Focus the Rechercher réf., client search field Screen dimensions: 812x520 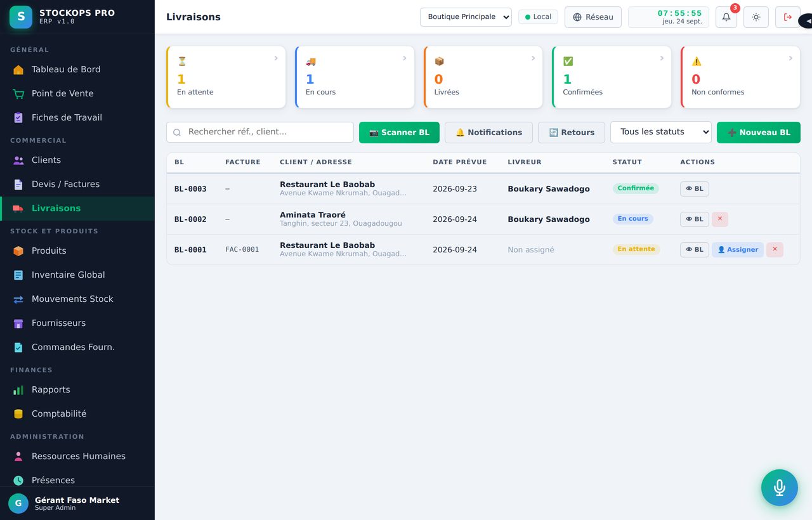(260, 132)
